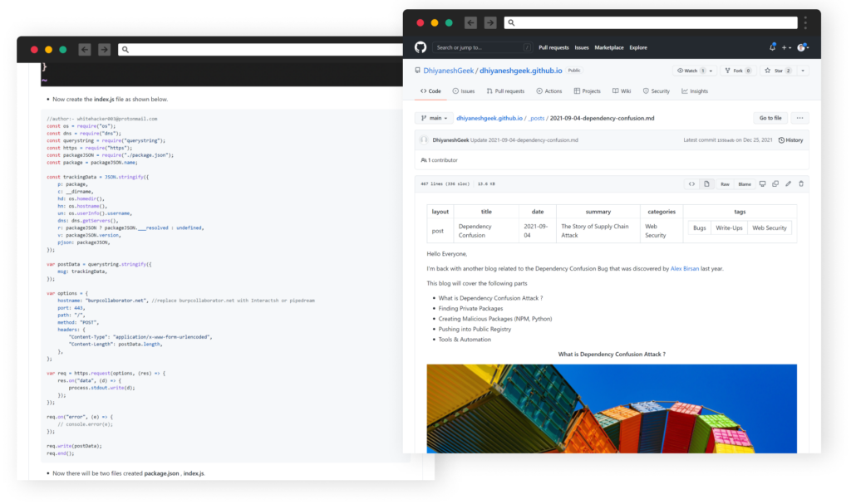Open the three-dots more options button
Viewport: 851px width, 504px height.
tap(799, 118)
